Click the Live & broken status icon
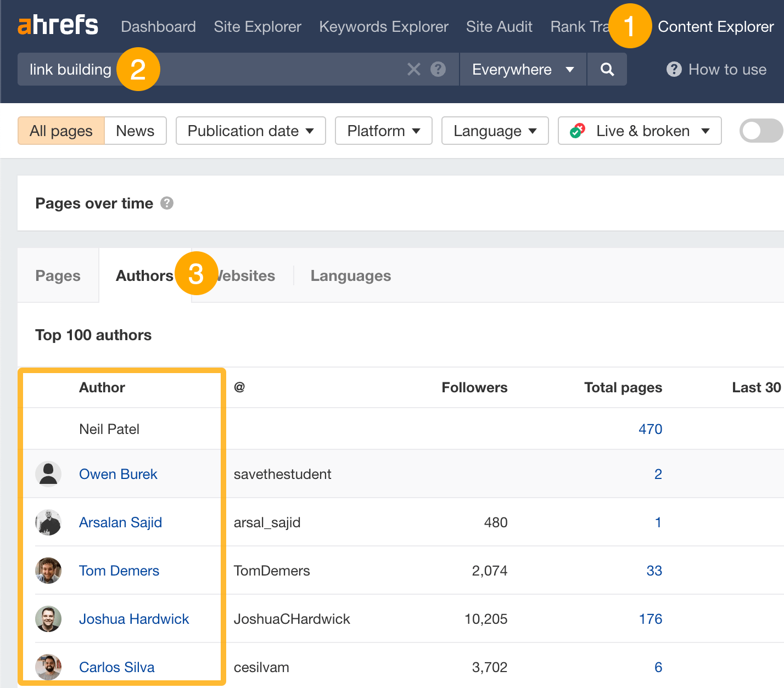 [577, 131]
